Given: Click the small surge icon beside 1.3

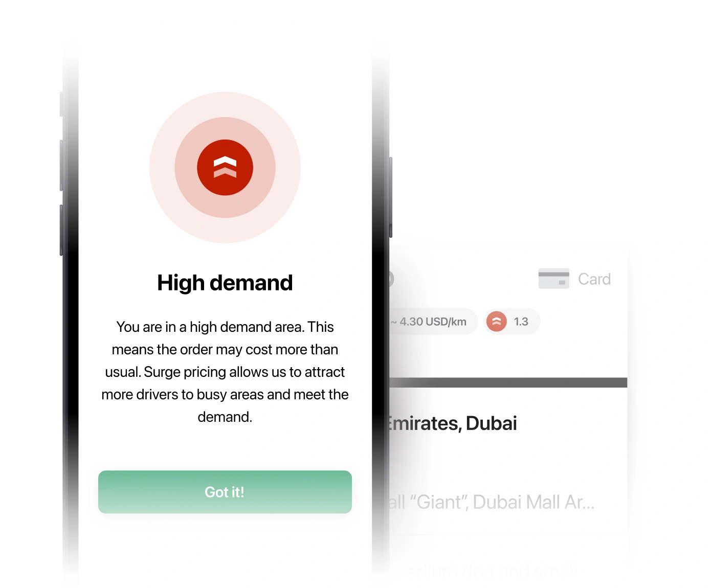Looking at the screenshot, I should 496,322.
